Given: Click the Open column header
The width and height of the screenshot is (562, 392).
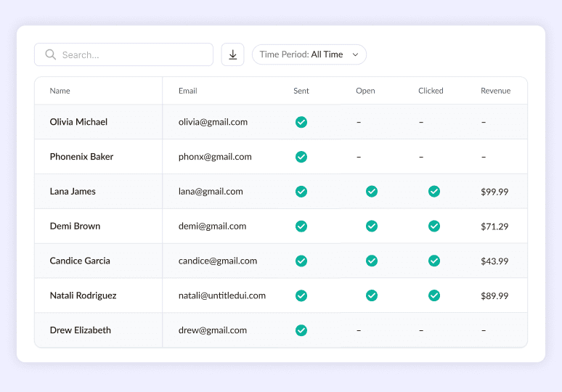Looking at the screenshot, I should (365, 91).
